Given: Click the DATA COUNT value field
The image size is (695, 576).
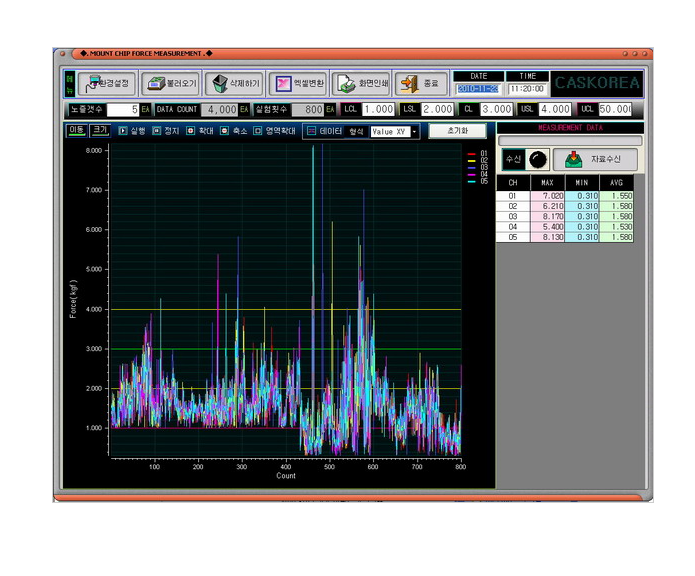Looking at the screenshot, I should [220, 109].
